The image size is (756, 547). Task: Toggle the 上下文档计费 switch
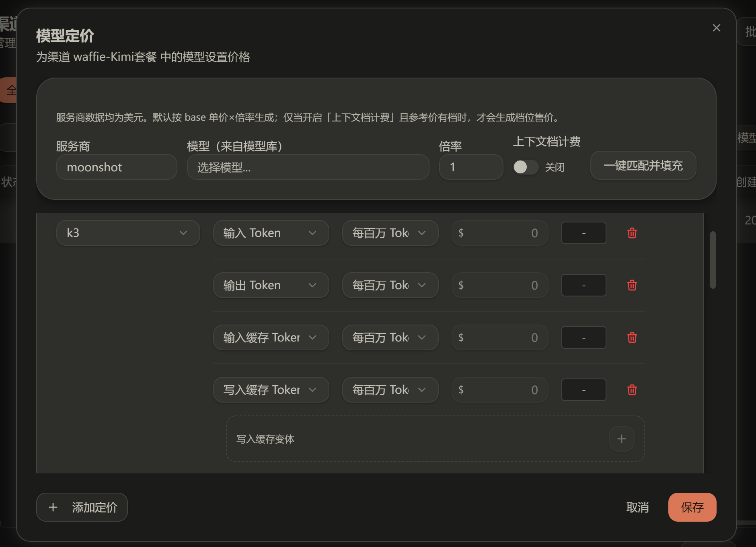pos(526,167)
